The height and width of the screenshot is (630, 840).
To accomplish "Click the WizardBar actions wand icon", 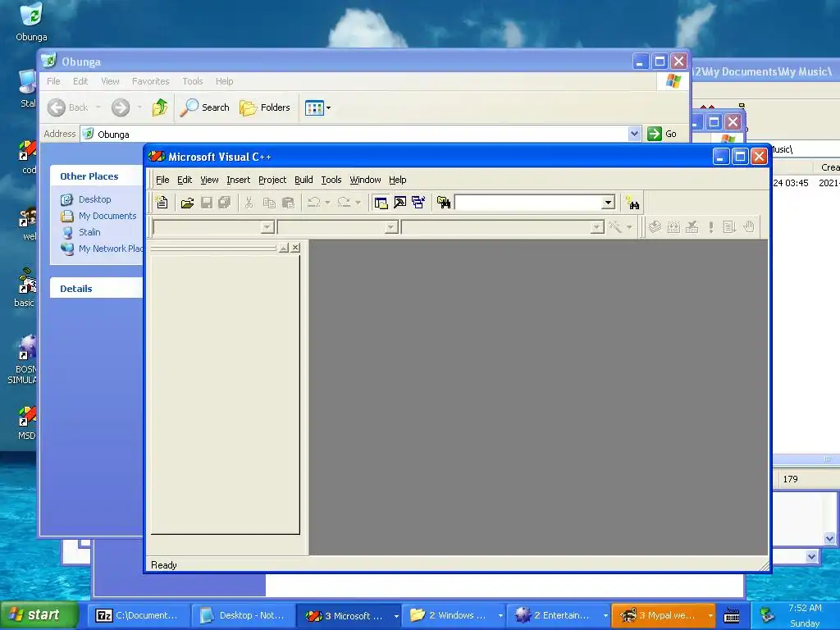I will tap(615, 227).
